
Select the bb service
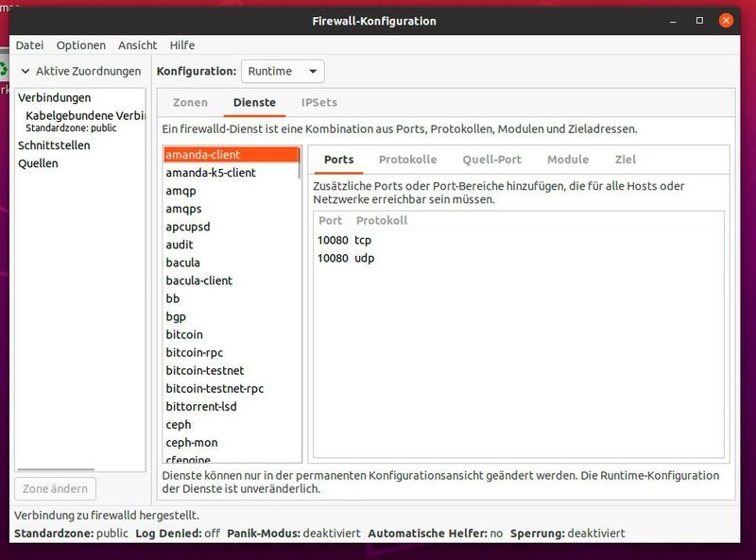coord(231,298)
